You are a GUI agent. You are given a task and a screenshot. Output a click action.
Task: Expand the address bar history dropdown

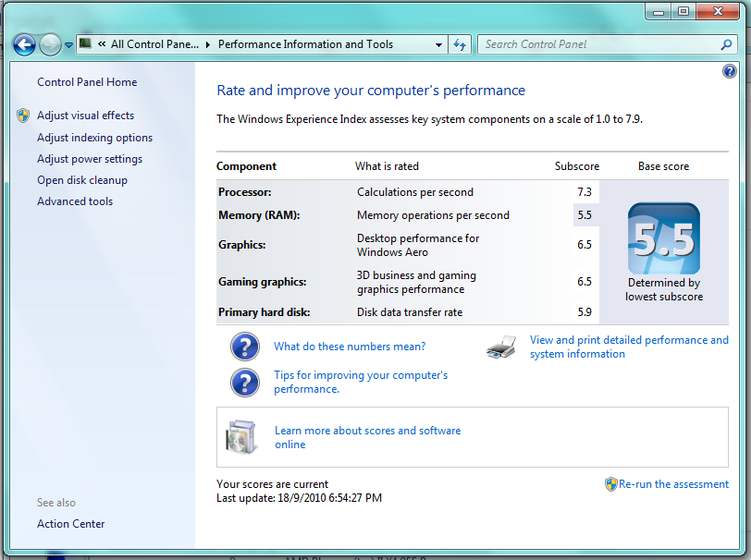point(438,44)
